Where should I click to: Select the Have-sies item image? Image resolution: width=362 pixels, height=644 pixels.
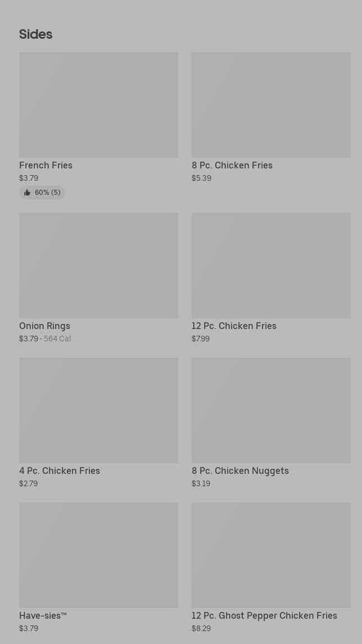(98, 555)
